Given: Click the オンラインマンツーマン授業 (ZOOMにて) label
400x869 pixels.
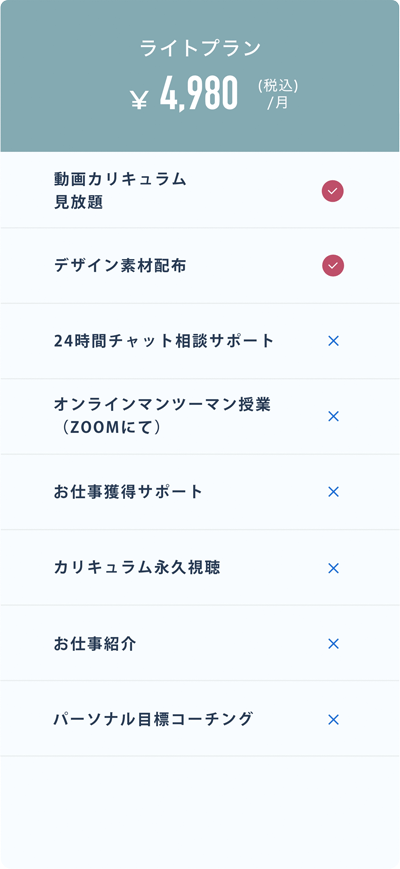Looking at the screenshot, I should pos(162,416).
